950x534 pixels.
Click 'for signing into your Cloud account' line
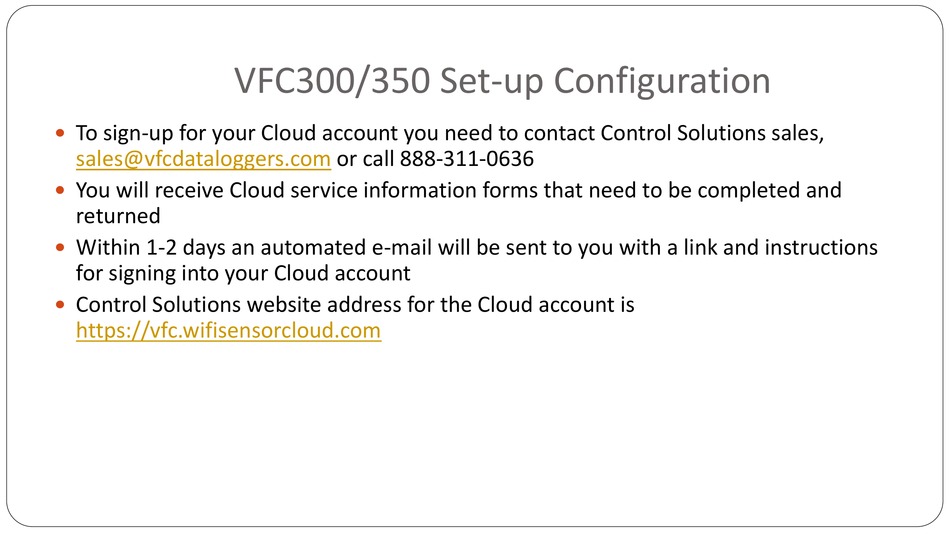point(243,273)
